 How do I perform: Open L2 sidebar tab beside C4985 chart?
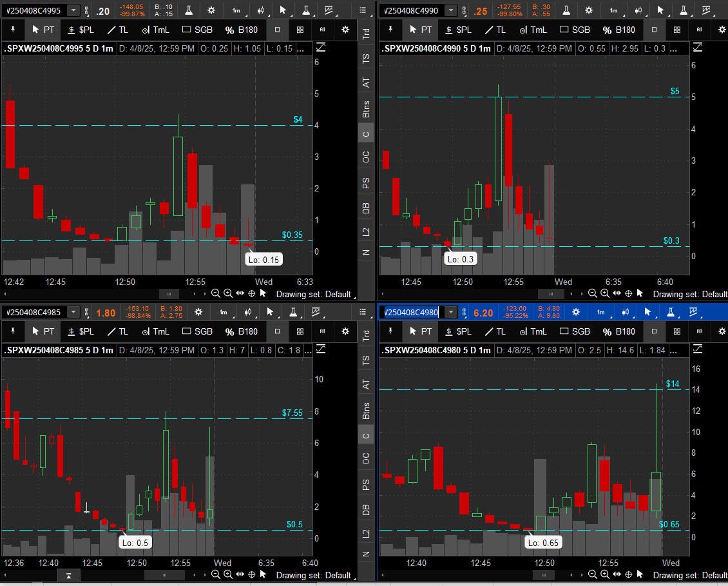point(367,534)
